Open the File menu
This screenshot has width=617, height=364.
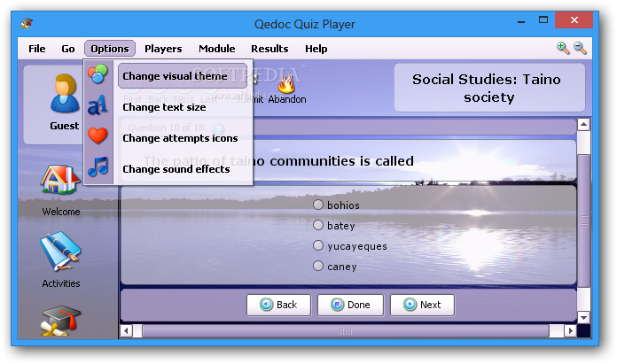tap(37, 49)
